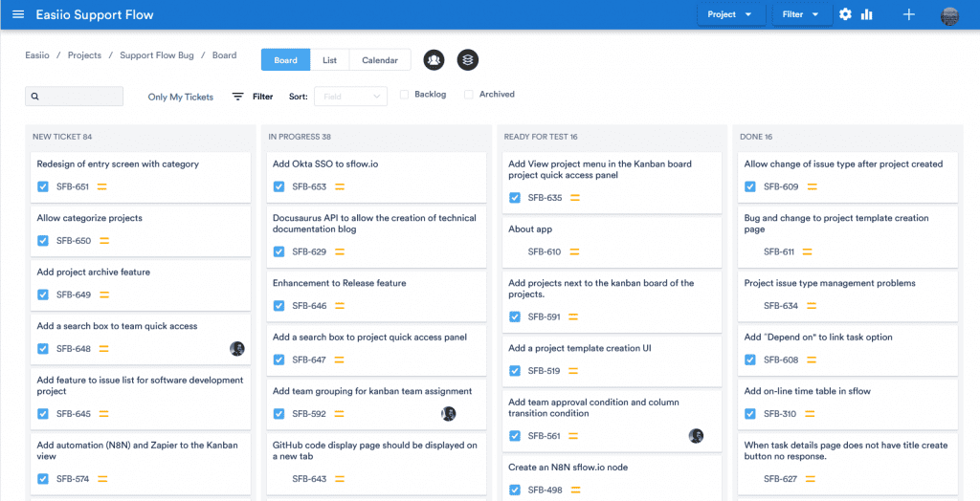
Task: Switch to the Calendar view tab
Action: (x=380, y=60)
